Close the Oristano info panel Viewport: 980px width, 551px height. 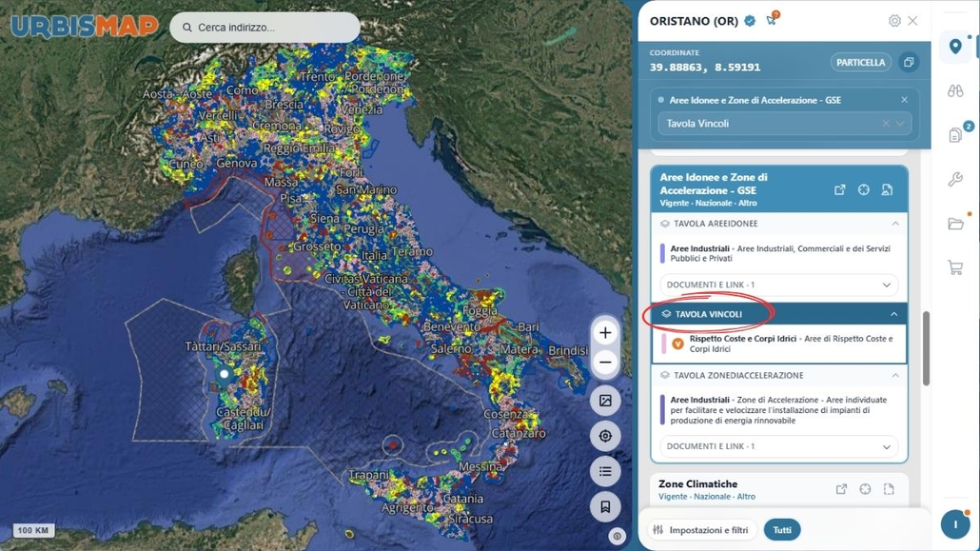912,21
